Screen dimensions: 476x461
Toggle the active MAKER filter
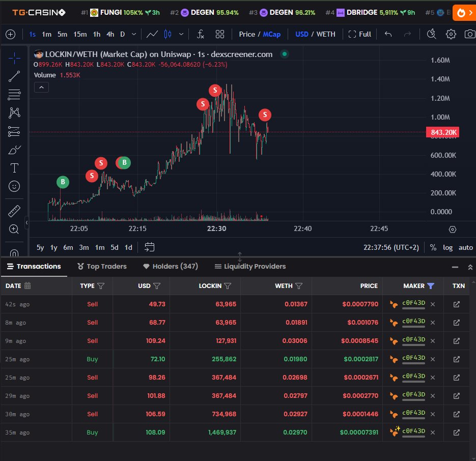click(431, 286)
